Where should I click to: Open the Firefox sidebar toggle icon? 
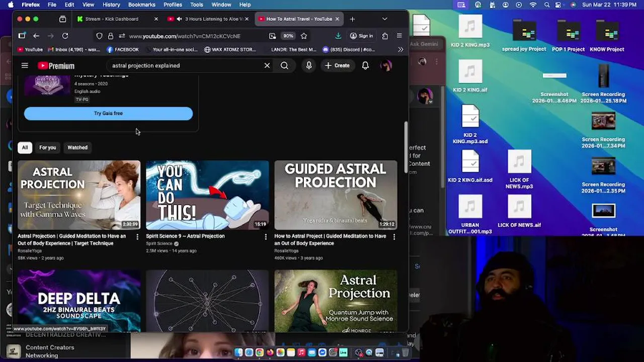coord(22,36)
